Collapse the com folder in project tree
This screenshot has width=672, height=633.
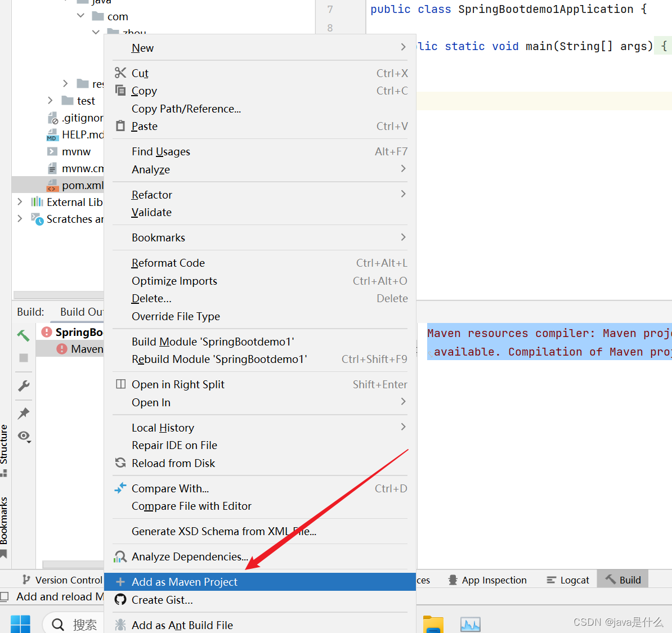80,16
